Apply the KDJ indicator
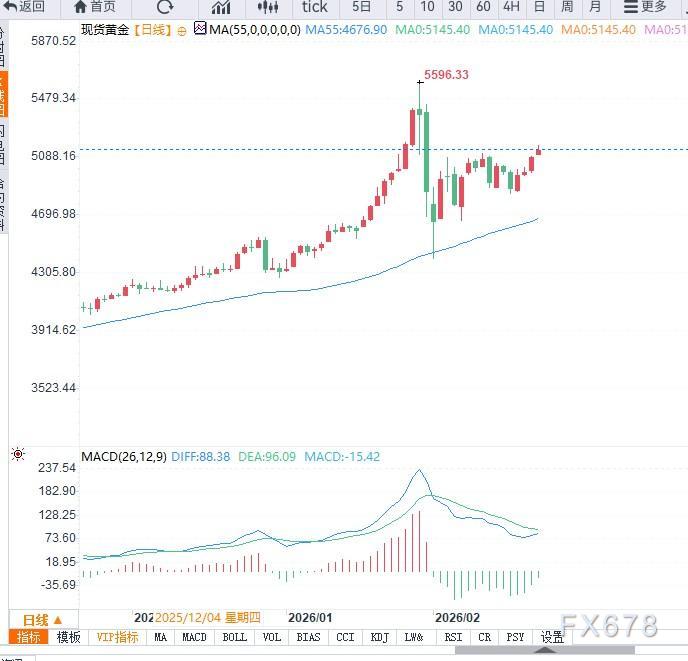The height and width of the screenshot is (661, 688). (379, 637)
